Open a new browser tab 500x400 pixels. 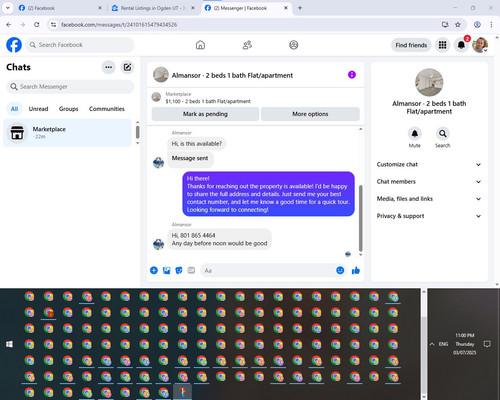[300, 8]
